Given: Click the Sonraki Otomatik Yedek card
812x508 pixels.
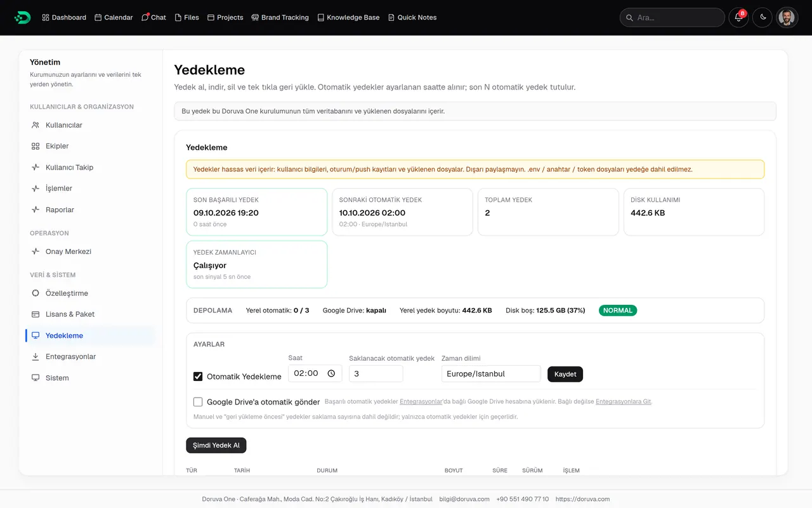Looking at the screenshot, I should click(x=402, y=212).
